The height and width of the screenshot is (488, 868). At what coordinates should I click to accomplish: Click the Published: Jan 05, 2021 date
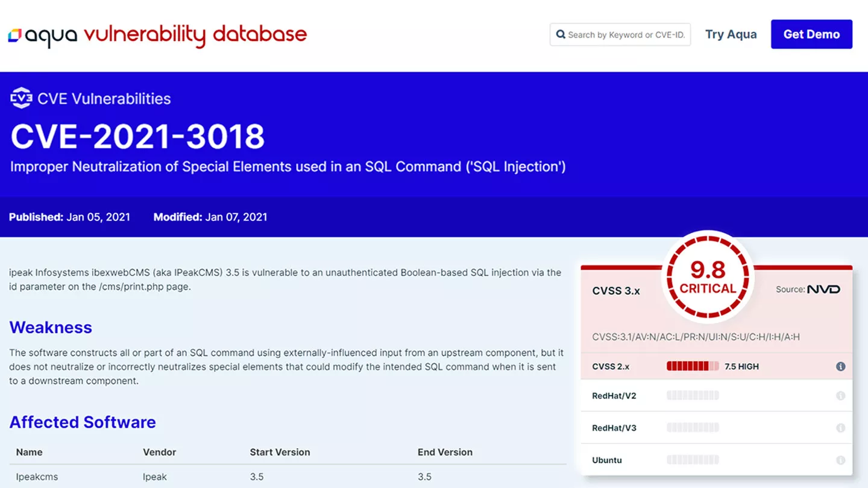pos(69,217)
